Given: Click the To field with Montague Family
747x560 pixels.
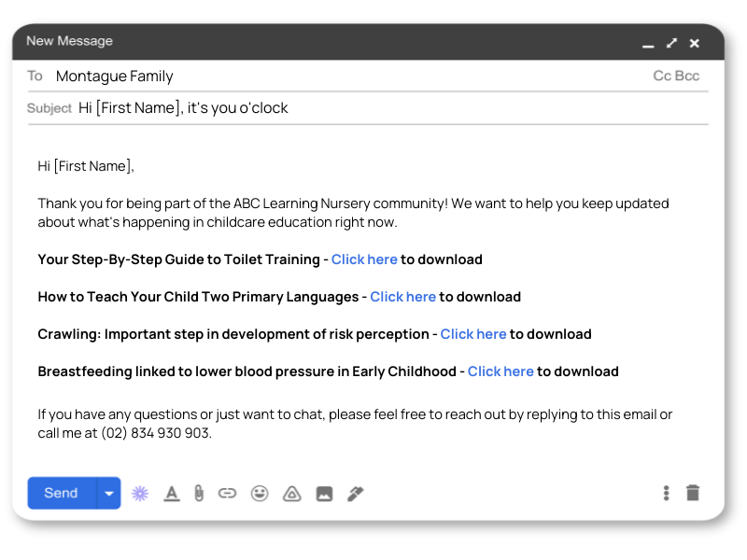Looking at the screenshot, I should [x=368, y=77].
